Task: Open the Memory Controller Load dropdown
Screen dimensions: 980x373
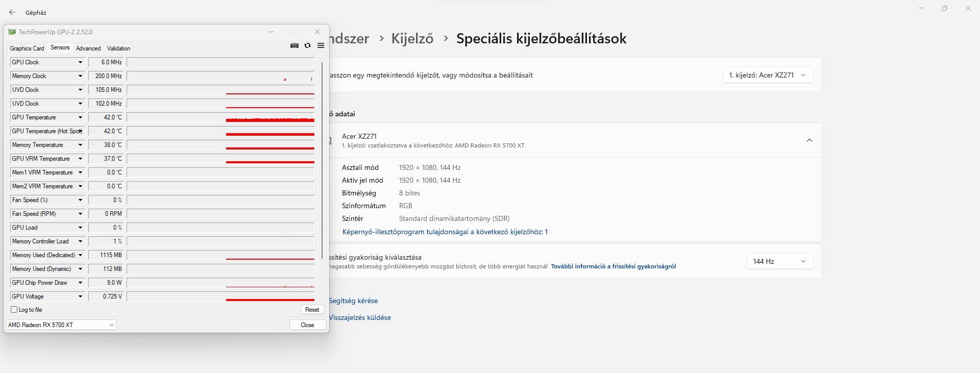Action: tap(80, 241)
